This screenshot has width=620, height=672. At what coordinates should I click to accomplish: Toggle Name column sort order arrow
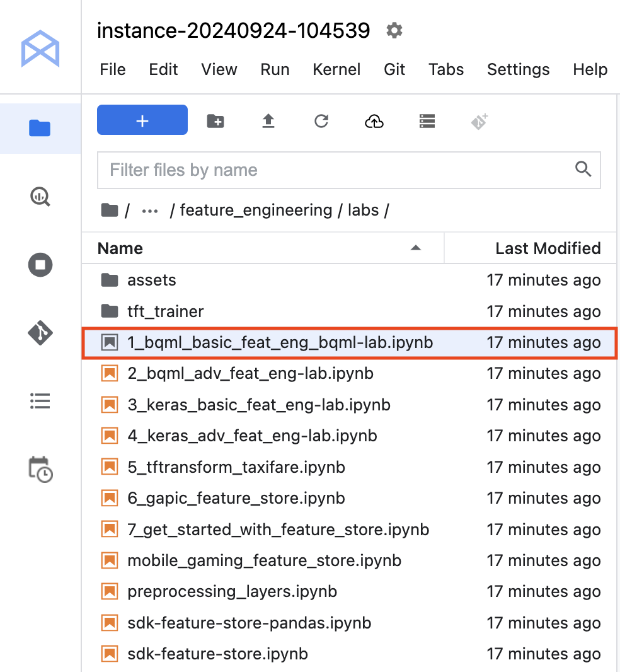415,248
